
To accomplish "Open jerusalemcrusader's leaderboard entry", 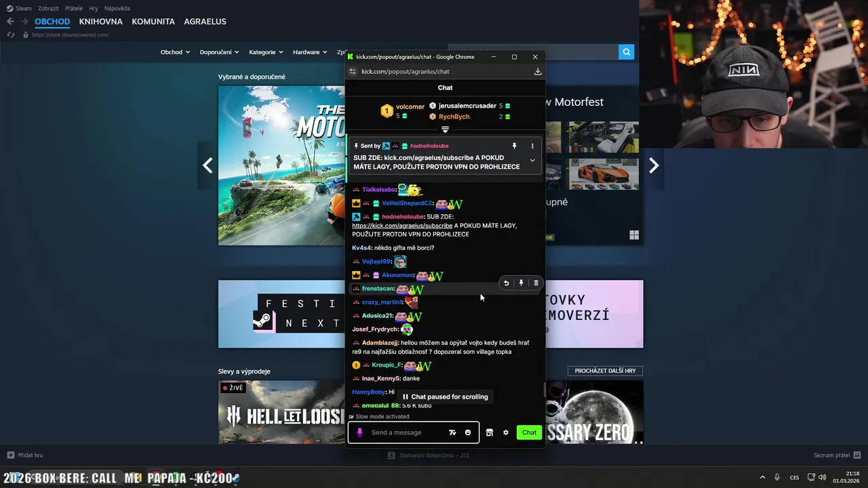I will coord(469,106).
